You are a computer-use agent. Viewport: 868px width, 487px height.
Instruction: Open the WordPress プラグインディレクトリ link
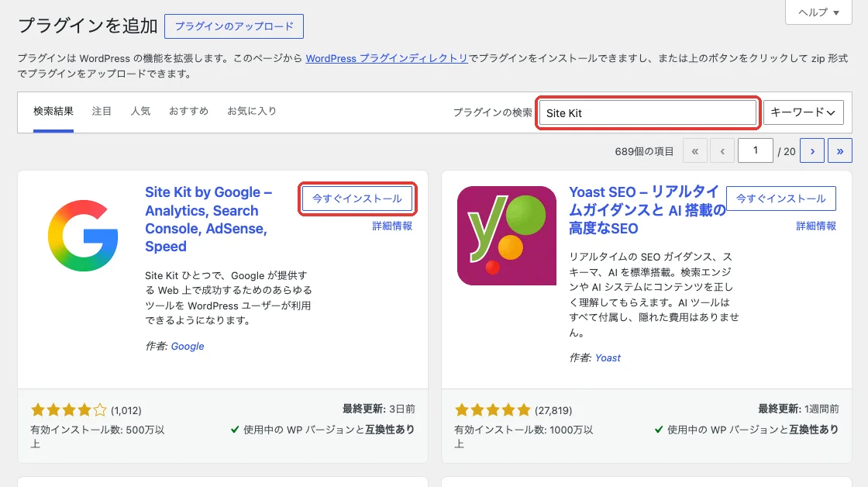pyautogui.click(x=387, y=58)
